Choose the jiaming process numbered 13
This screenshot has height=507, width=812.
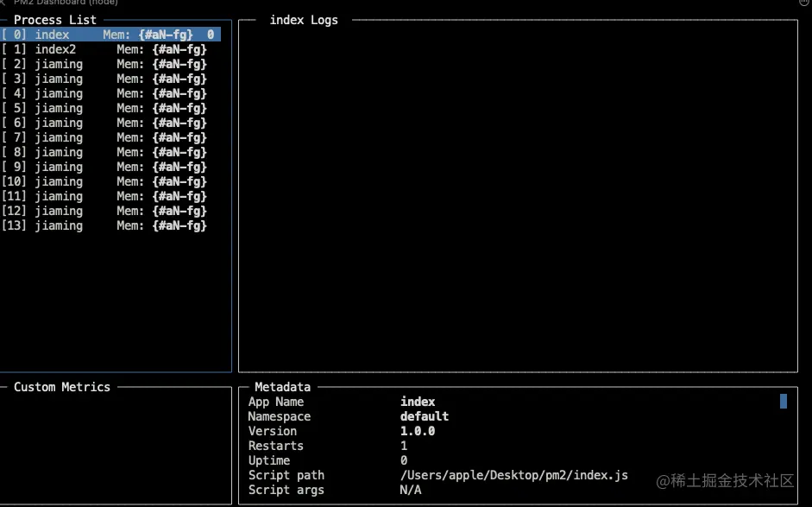click(x=104, y=225)
